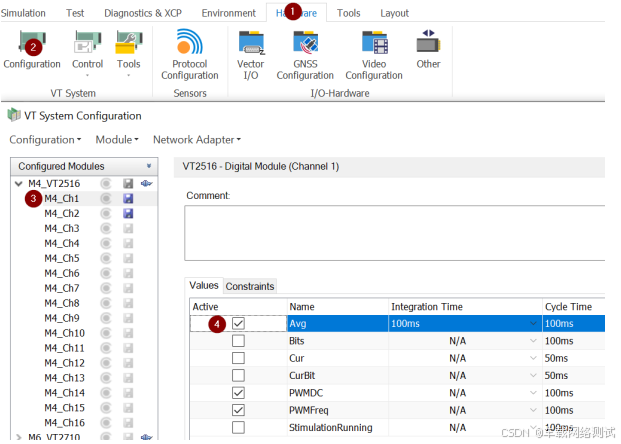Viewport: 621px width, 444px height.
Task: Click the greyed save icon for M4_Ch14
Action: (128, 393)
